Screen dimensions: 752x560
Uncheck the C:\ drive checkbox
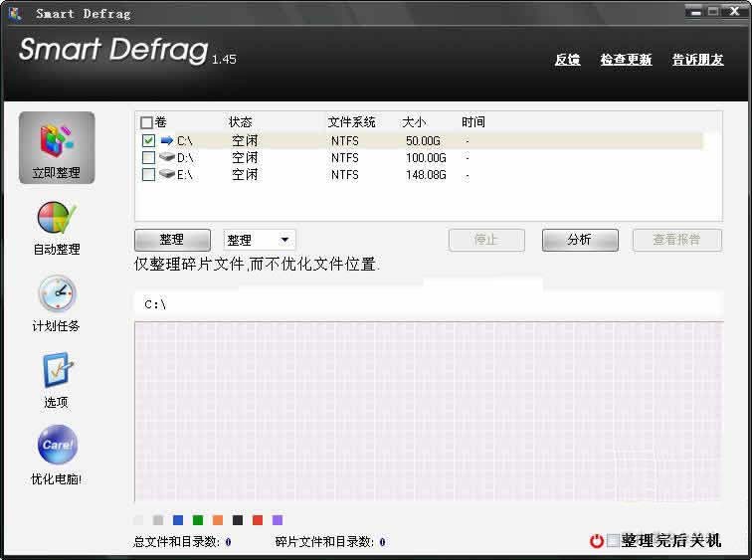click(148, 141)
